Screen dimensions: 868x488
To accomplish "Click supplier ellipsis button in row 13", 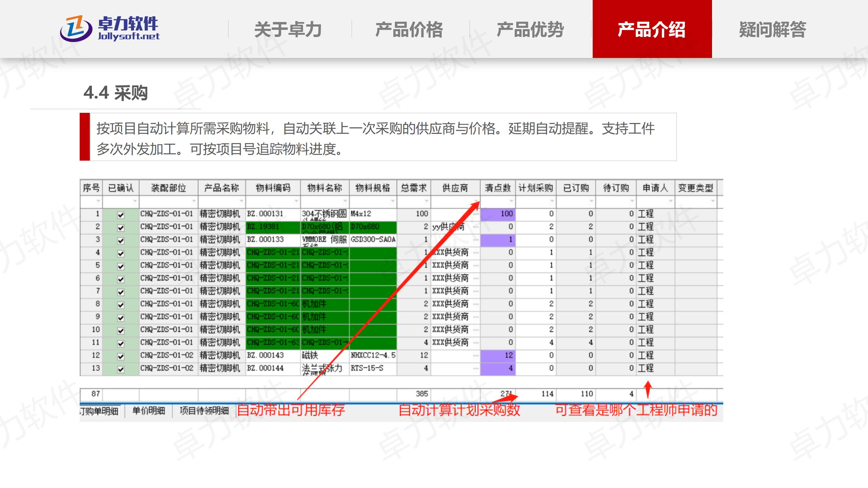I will click(x=476, y=369).
